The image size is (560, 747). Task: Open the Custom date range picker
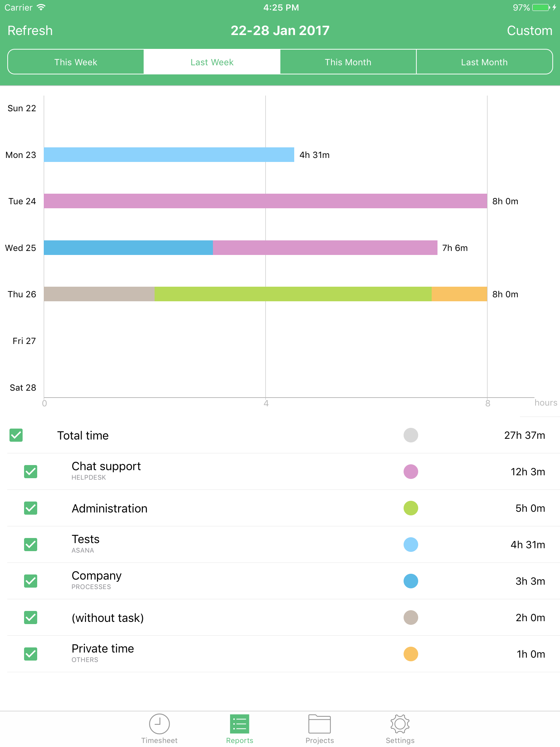tap(529, 31)
